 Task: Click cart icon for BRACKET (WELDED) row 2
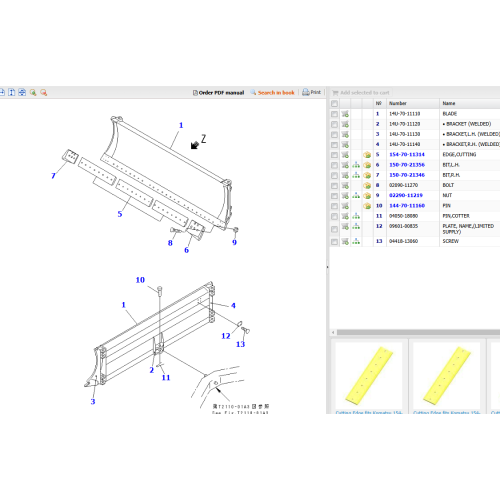(345, 124)
